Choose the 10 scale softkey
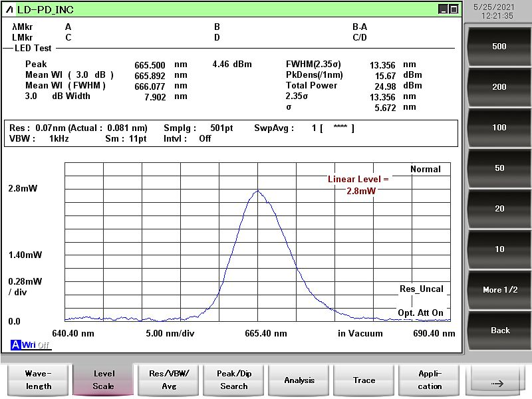The height and width of the screenshot is (399, 532). 499,249
